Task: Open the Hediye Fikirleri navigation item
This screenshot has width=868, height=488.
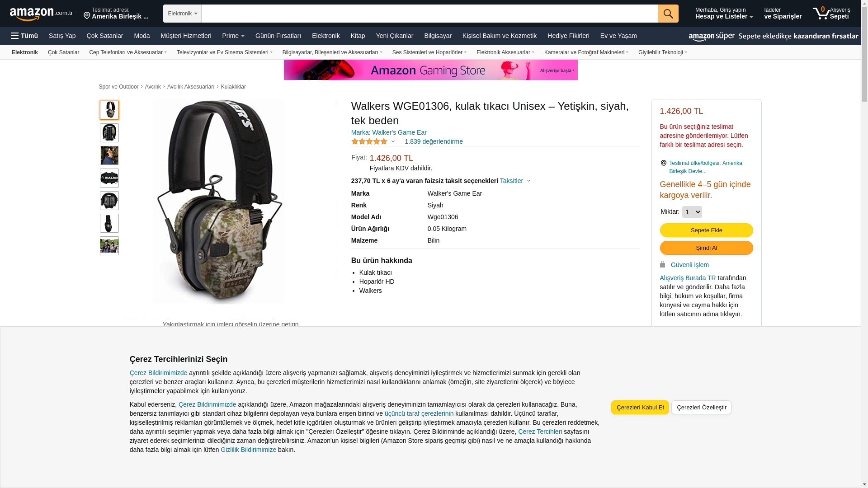Action: tap(568, 36)
